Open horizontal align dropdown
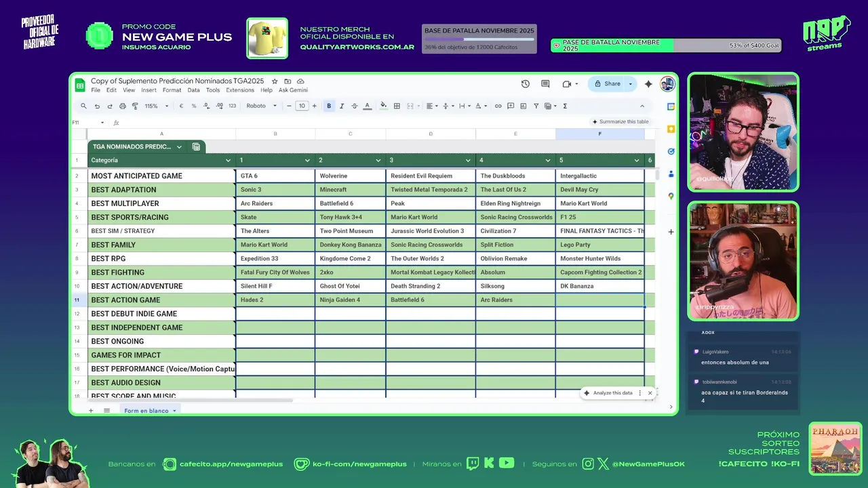868x488 pixels. [431, 106]
